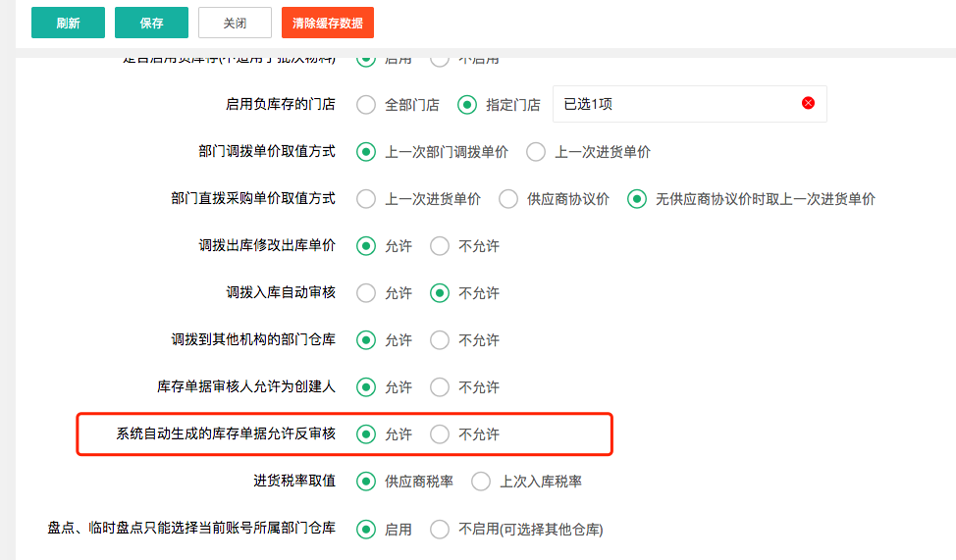956x560 pixels.
Task: Clear cache with 清除缓存数据 button
Action: [328, 24]
